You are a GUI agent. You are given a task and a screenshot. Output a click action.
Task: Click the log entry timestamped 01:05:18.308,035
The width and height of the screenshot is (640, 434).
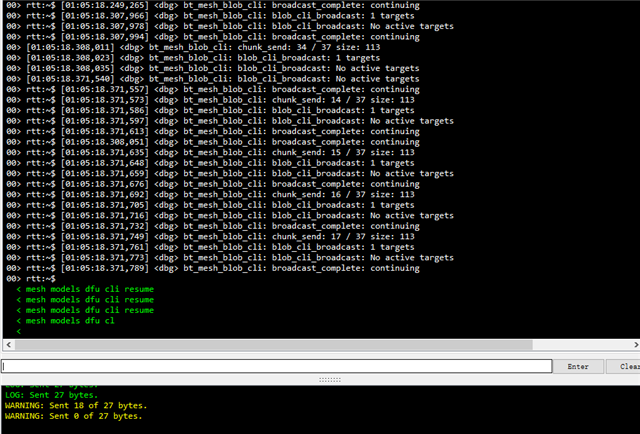pyautogui.click(x=213, y=69)
